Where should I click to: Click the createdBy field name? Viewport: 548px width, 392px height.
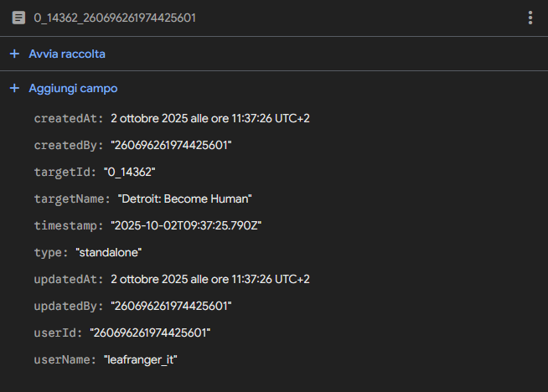coord(69,146)
